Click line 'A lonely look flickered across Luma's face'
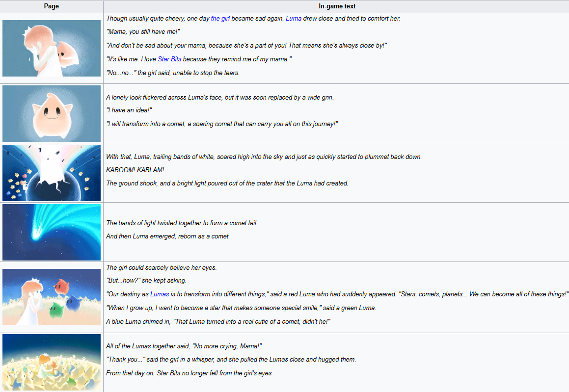 [x=220, y=98]
